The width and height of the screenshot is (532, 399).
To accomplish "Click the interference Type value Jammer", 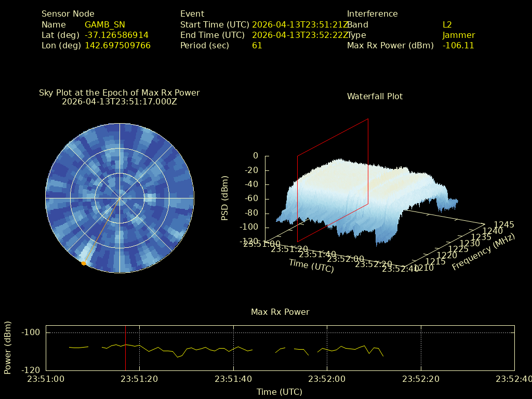I will point(458,35).
